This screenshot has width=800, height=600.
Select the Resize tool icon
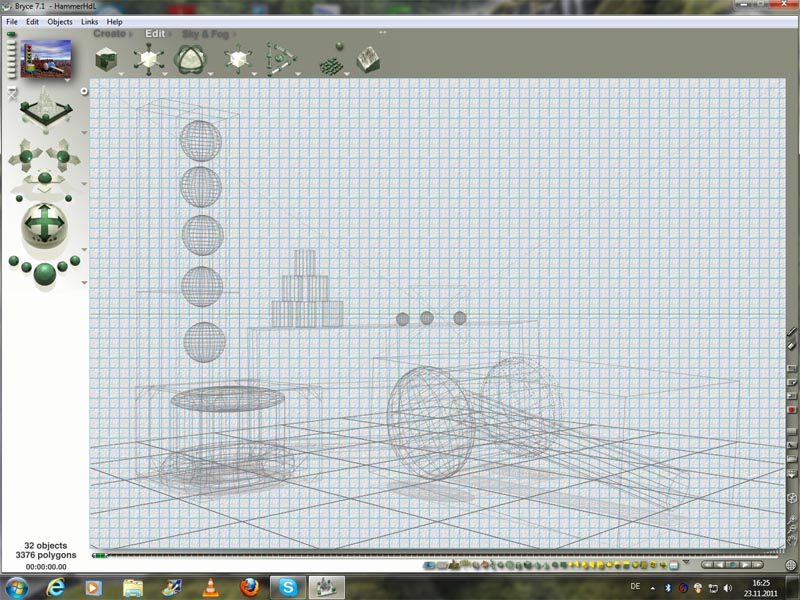(148, 59)
